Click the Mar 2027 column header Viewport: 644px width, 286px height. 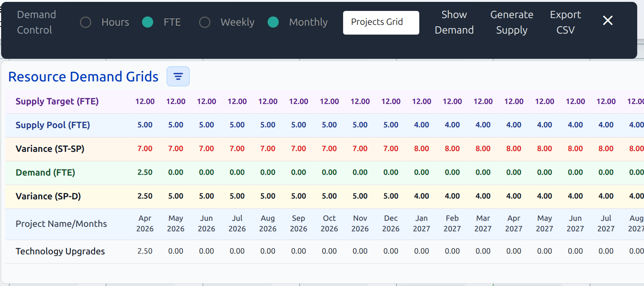[483, 223]
